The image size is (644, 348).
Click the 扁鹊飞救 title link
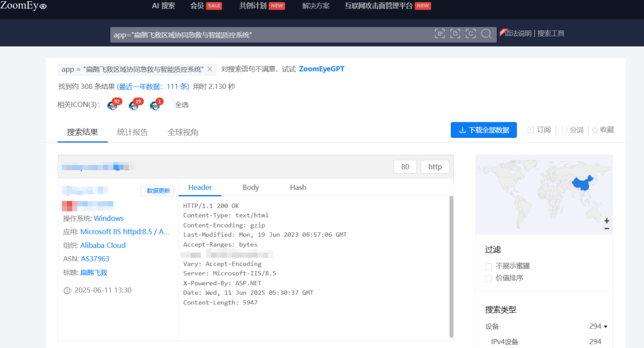pos(94,272)
